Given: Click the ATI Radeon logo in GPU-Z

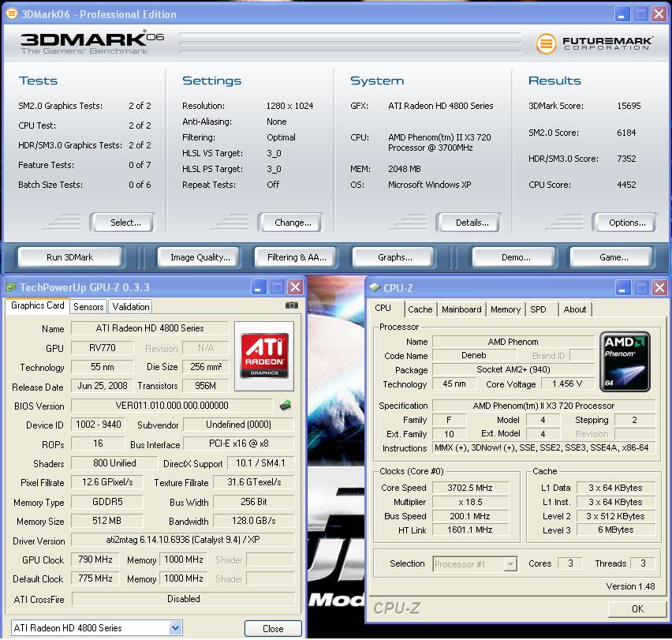Looking at the screenshot, I should (x=264, y=356).
